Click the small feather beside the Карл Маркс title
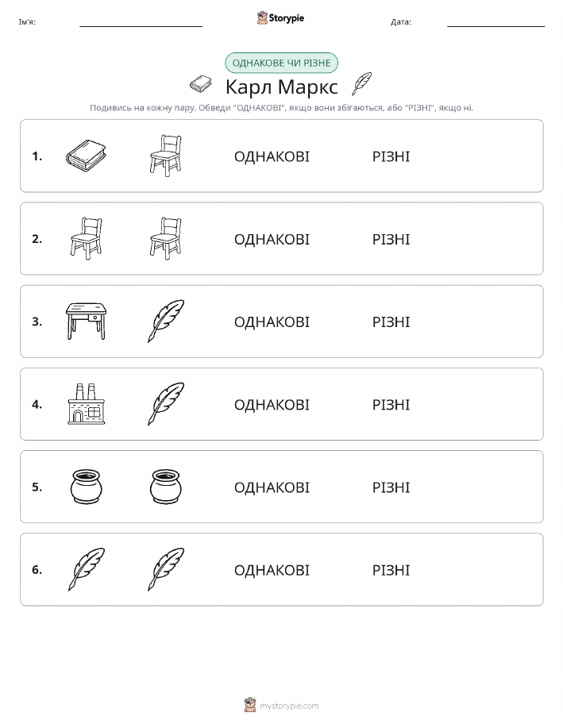Image resolution: width=563 pixels, height=728 pixels. [361, 84]
